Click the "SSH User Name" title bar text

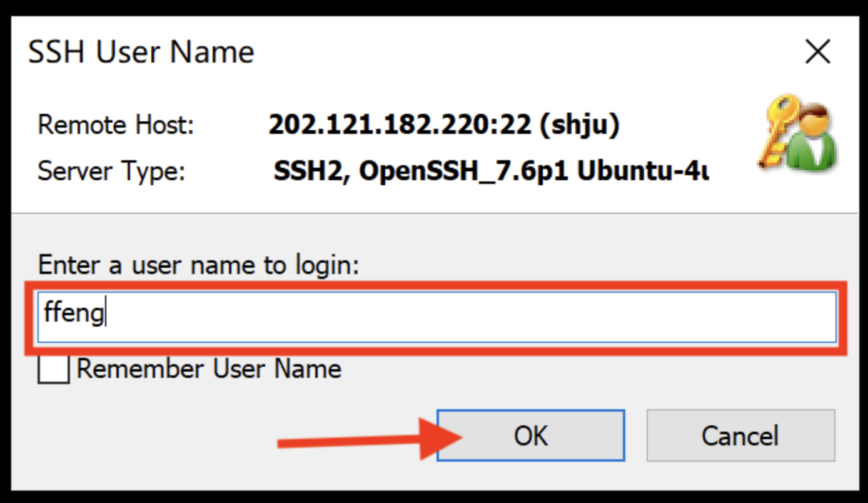[x=141, y=52]
